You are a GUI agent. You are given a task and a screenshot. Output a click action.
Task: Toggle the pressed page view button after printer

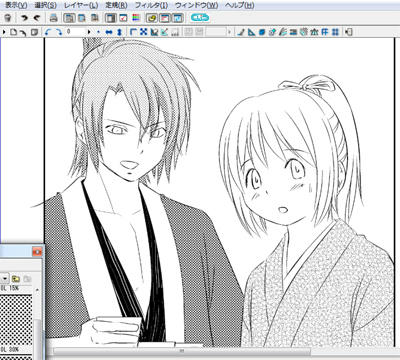pos(69,18)
